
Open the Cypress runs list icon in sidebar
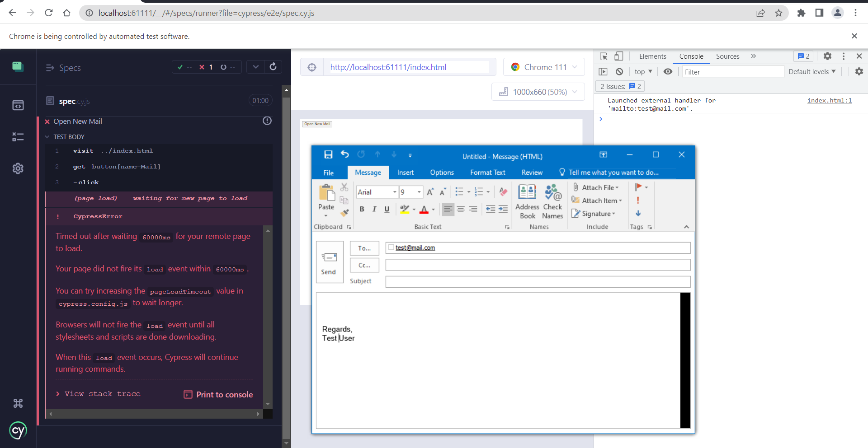18,137
